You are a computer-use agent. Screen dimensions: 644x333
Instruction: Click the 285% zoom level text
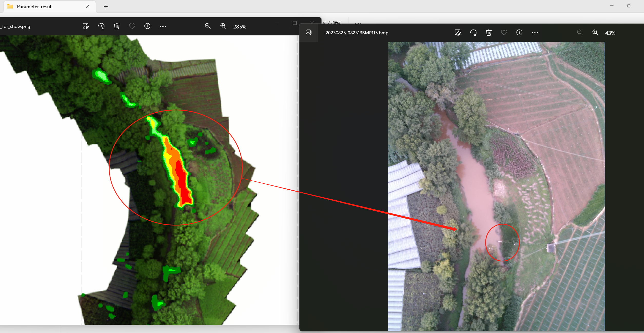(240, 27)
